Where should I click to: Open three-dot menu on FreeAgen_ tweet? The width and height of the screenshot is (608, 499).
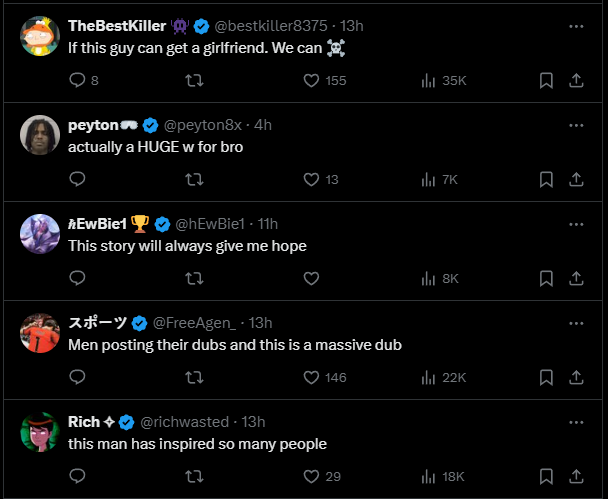click(x=576, y=322)
